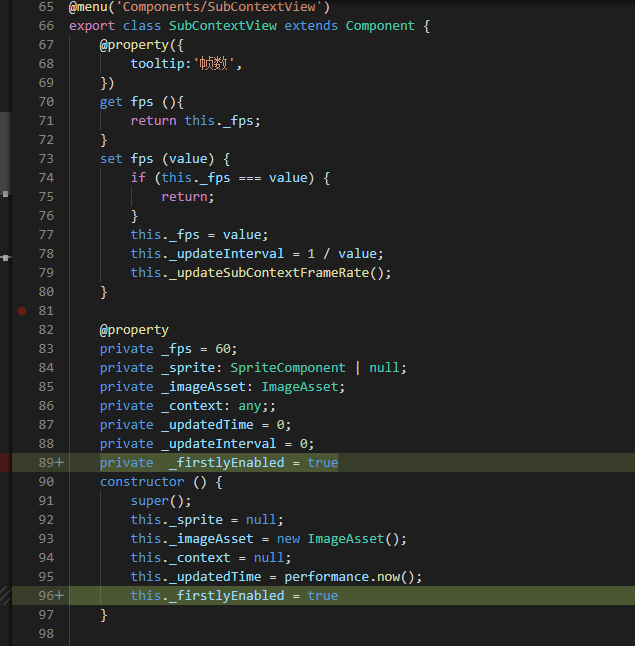Click the 'constructor' keyword on line 90
Screen dimensions: 635x646
[x=142, y=482]
